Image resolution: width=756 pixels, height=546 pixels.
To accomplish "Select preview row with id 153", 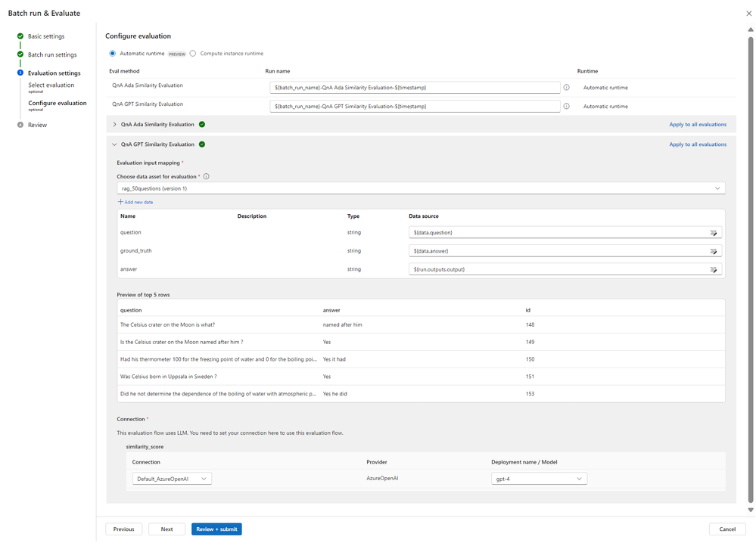I will (x=421, y=394).
